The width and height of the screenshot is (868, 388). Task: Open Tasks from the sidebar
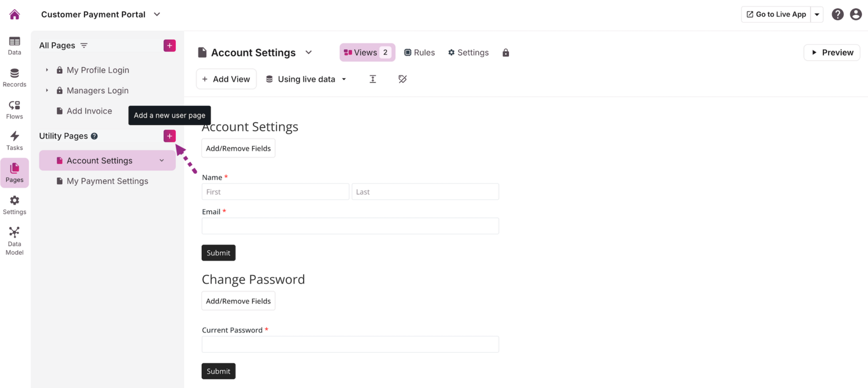click(14, 141)
